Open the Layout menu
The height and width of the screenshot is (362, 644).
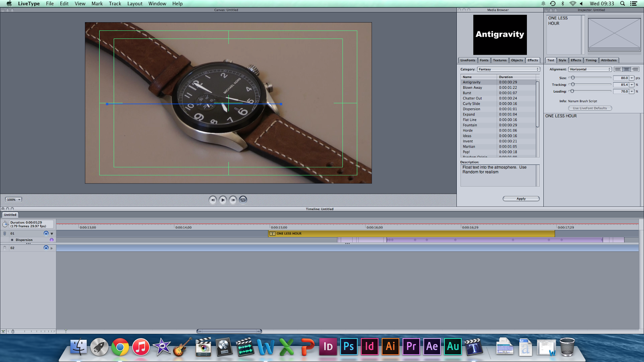point(135,4)
